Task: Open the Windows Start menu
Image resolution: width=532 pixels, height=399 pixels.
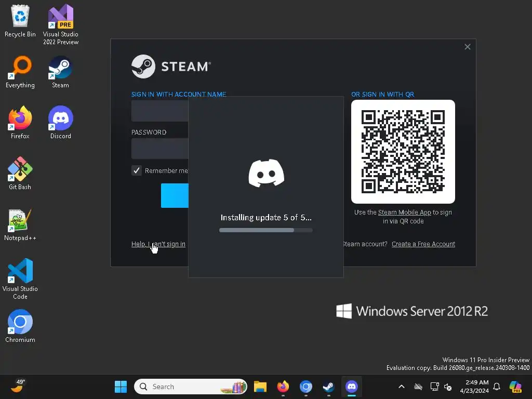Action: pyautogui.click(x=121, y=387)
